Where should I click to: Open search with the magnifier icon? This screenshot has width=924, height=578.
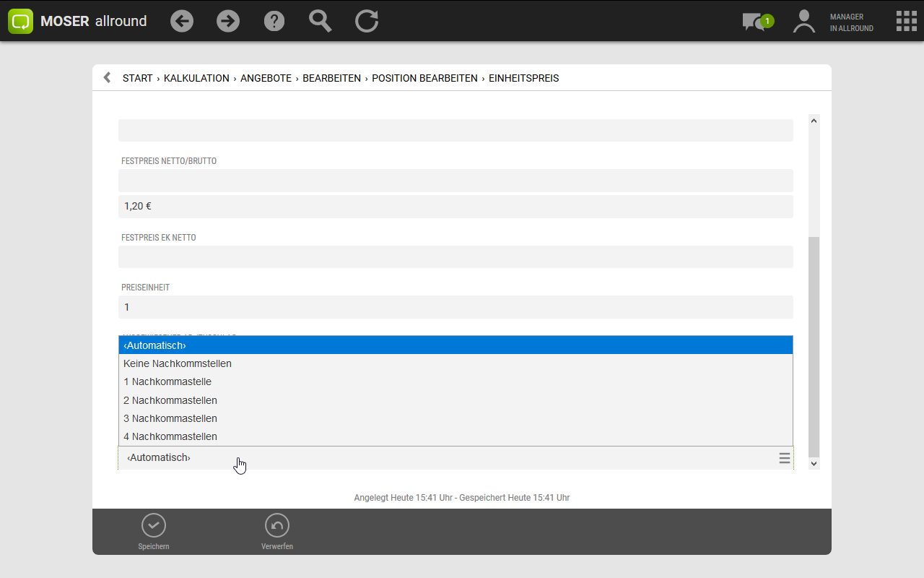[320, 21]
